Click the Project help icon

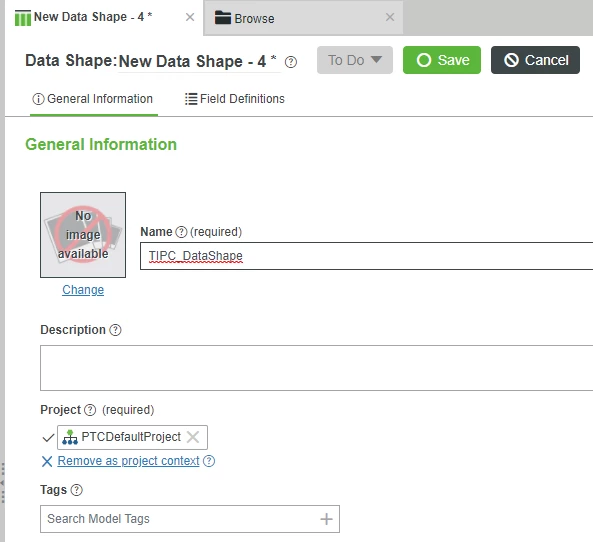90,410
